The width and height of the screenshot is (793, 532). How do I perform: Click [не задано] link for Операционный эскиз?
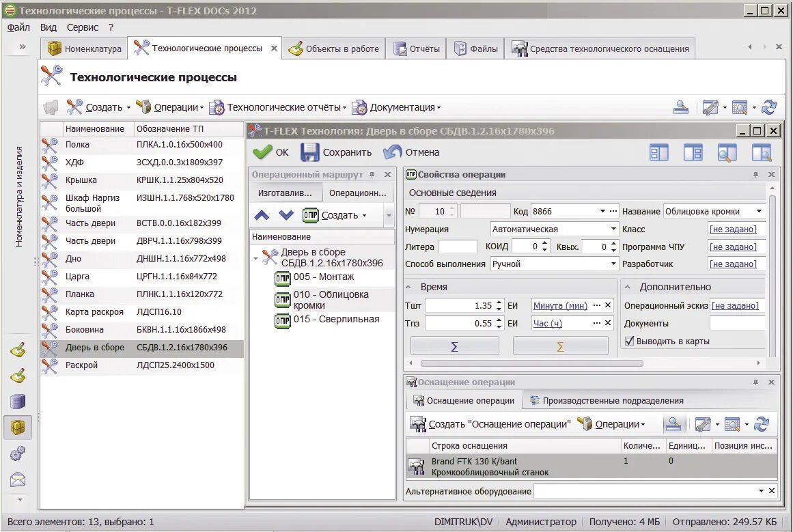click(735, 305)
